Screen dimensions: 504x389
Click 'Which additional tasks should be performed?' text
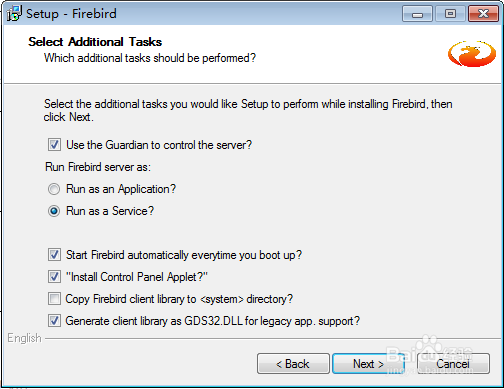[150, 58]
